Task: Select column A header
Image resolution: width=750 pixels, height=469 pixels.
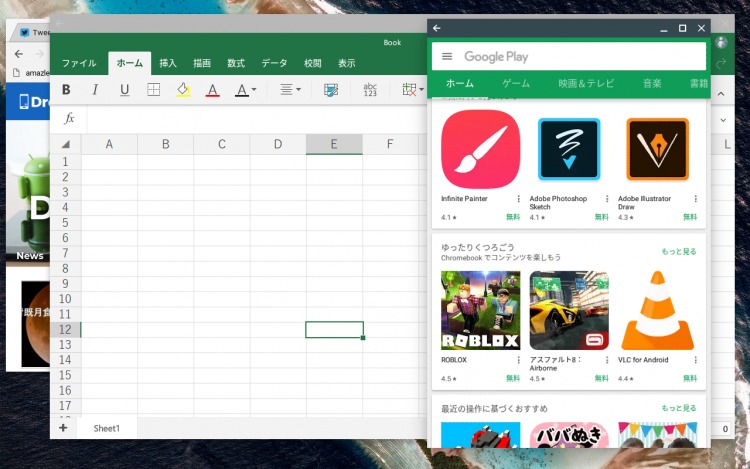Action: point(109,144)
